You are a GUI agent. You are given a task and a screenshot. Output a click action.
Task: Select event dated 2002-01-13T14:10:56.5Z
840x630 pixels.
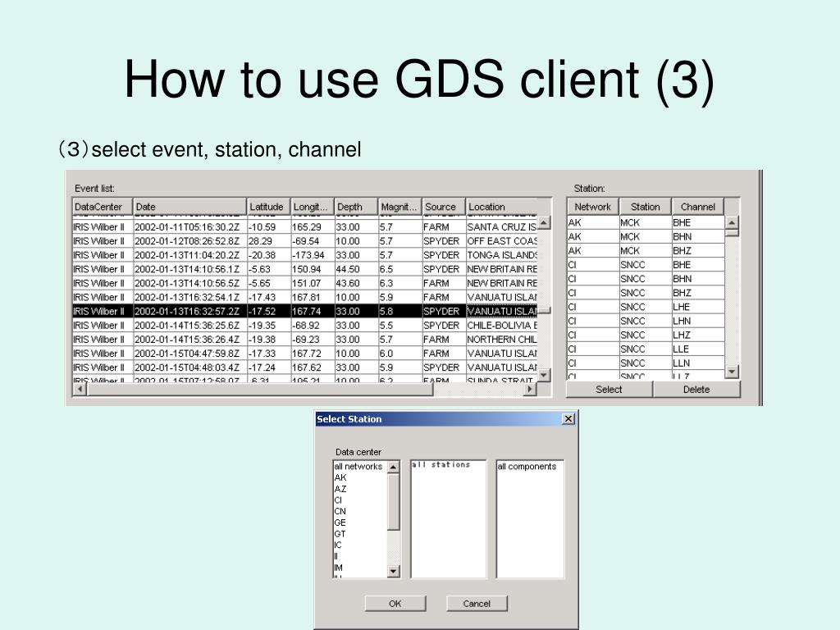tap(305, 283)
